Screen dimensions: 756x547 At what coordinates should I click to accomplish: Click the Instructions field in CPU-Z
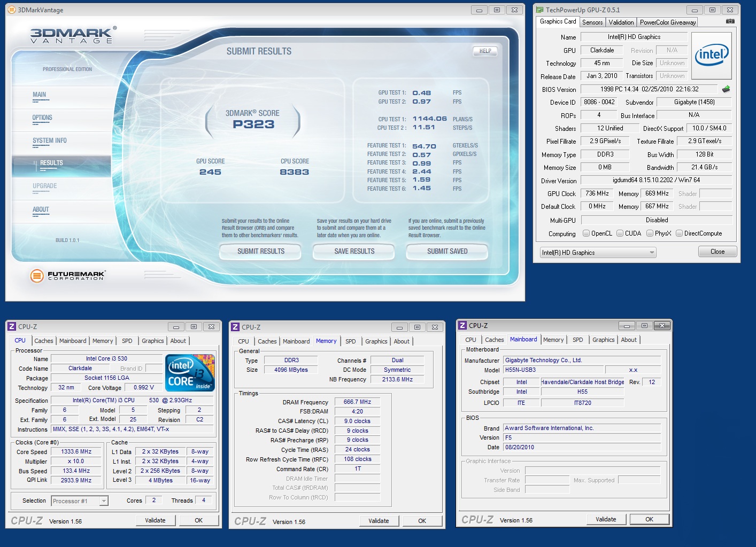[132, 429]
